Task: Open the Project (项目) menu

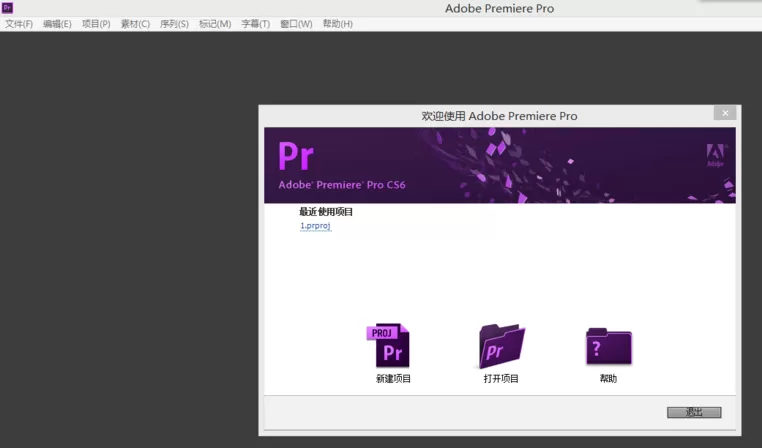Action: [96, 24]
